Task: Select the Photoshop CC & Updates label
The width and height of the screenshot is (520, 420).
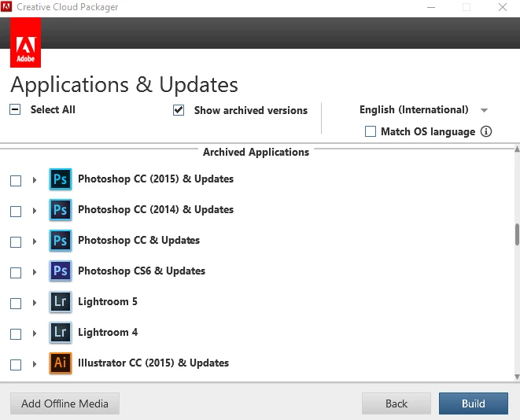Action: 138,241
